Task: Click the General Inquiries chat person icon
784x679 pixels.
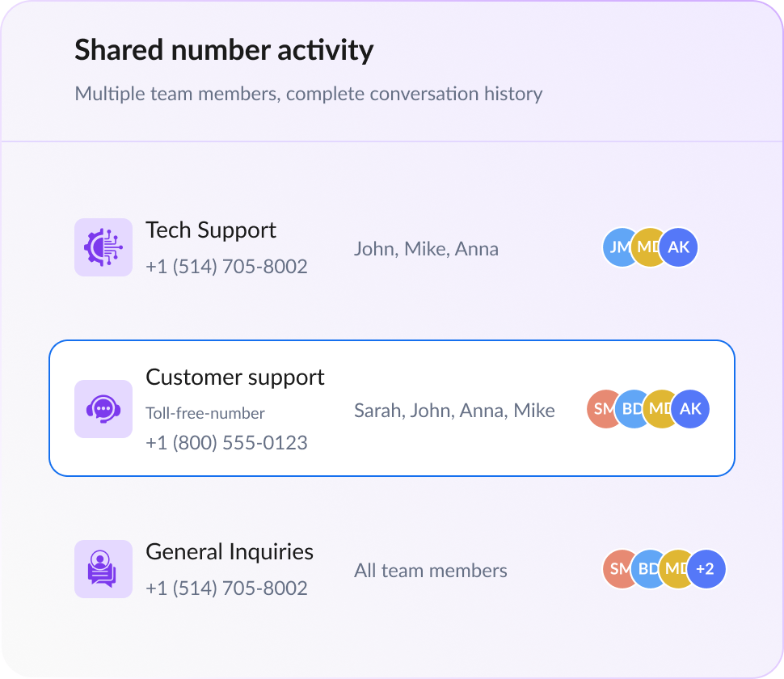Action: click(x=103, y=569)
